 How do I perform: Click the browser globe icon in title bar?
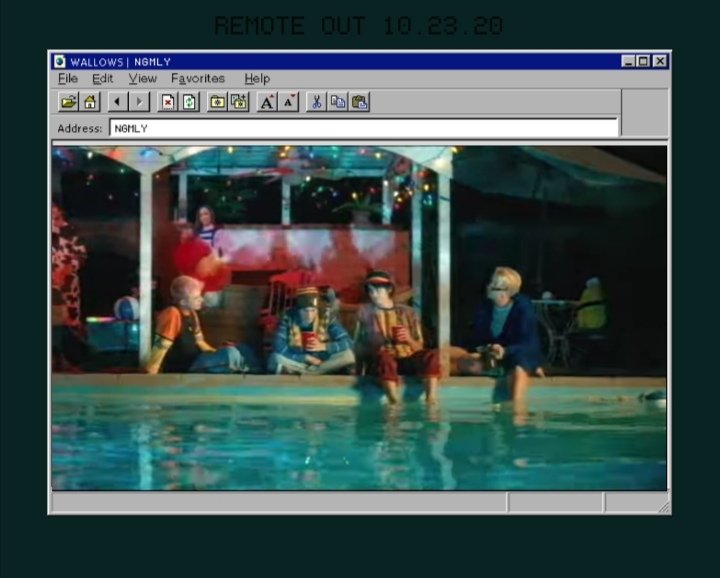tap(60, 62)
